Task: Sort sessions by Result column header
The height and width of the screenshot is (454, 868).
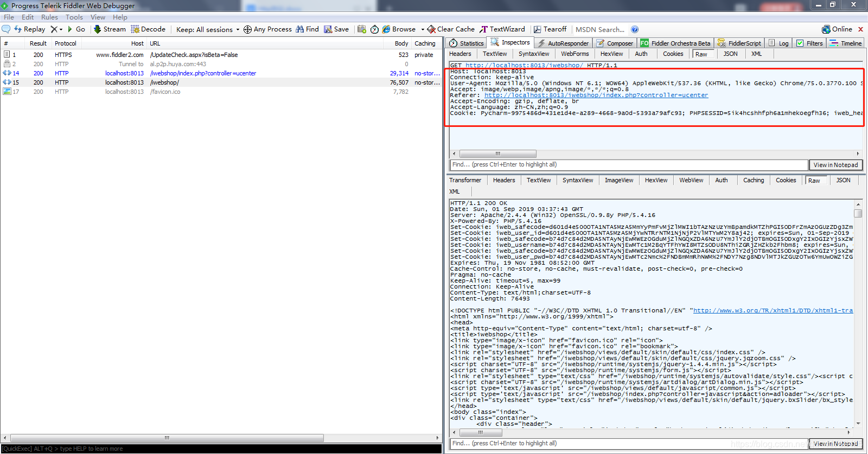Action: click(x=38, y=43)
